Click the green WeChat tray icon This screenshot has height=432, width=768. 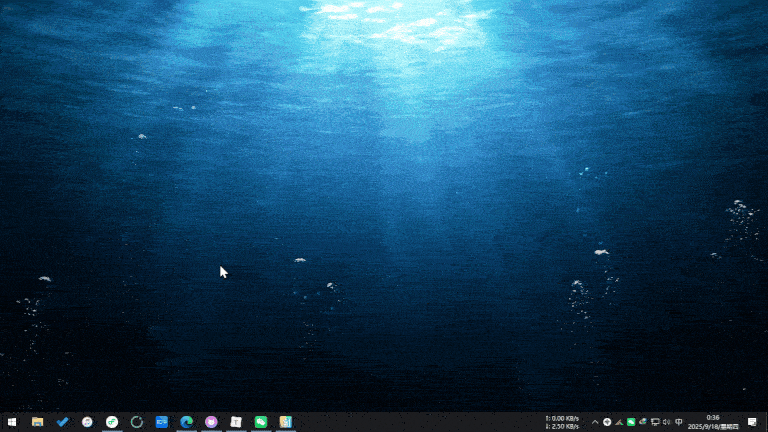tap(631, 422)
